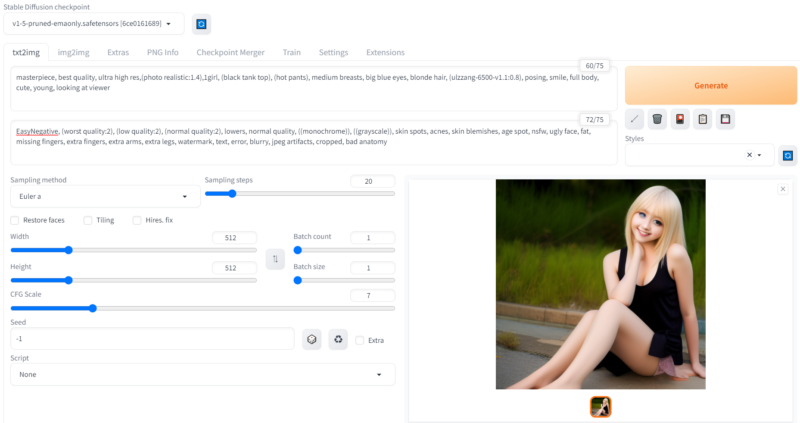Close the generated image preview

[x=783, y=189]
